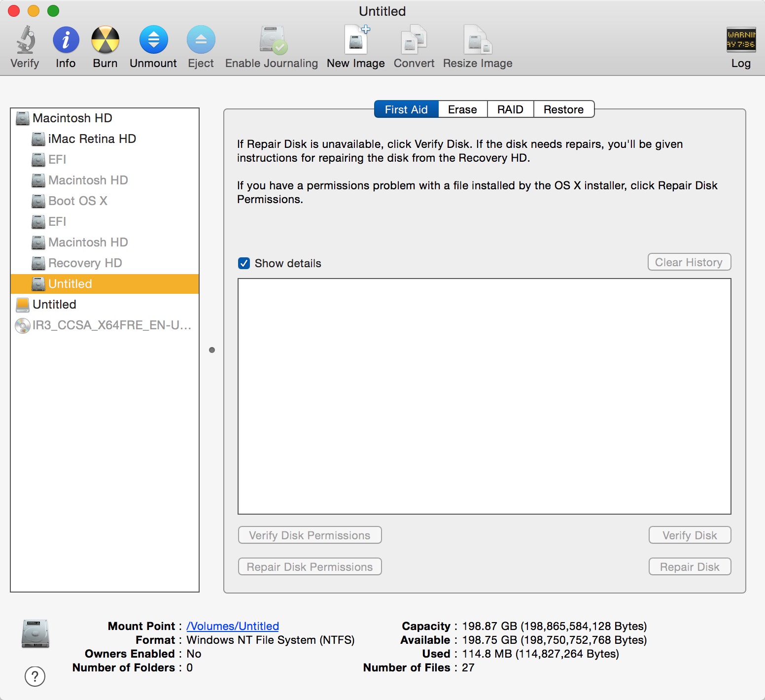Switch to the Erase tab
This screenshot has height=700, width=765.
[x=462, y=109]
